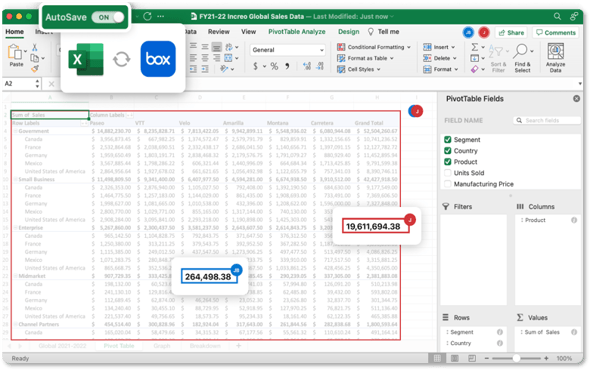Click the decrease indent icon
590x370 pixels.
(x=193, y=69)
